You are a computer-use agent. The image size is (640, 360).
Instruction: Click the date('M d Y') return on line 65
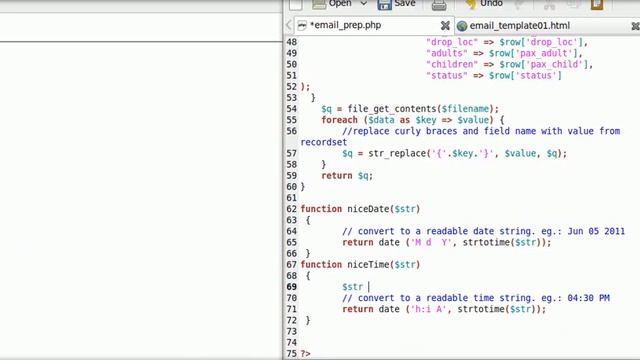point(447,242)
